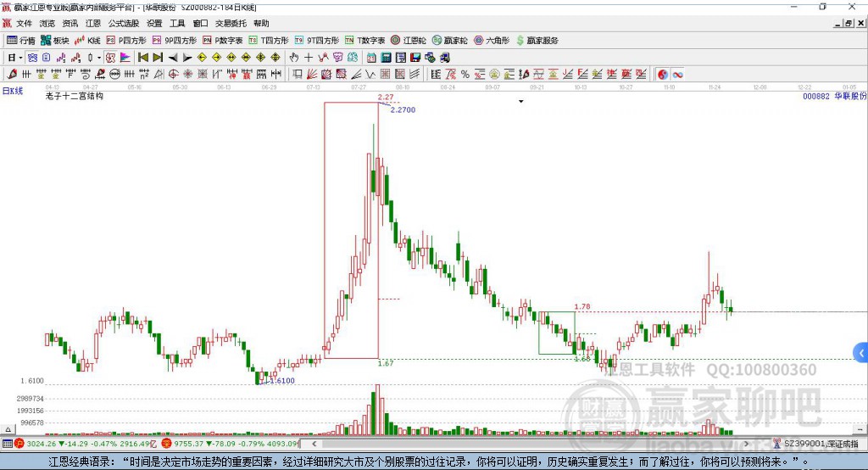Click the 9755.37 Shenzhen index status entry

click(x=231, y=444)
